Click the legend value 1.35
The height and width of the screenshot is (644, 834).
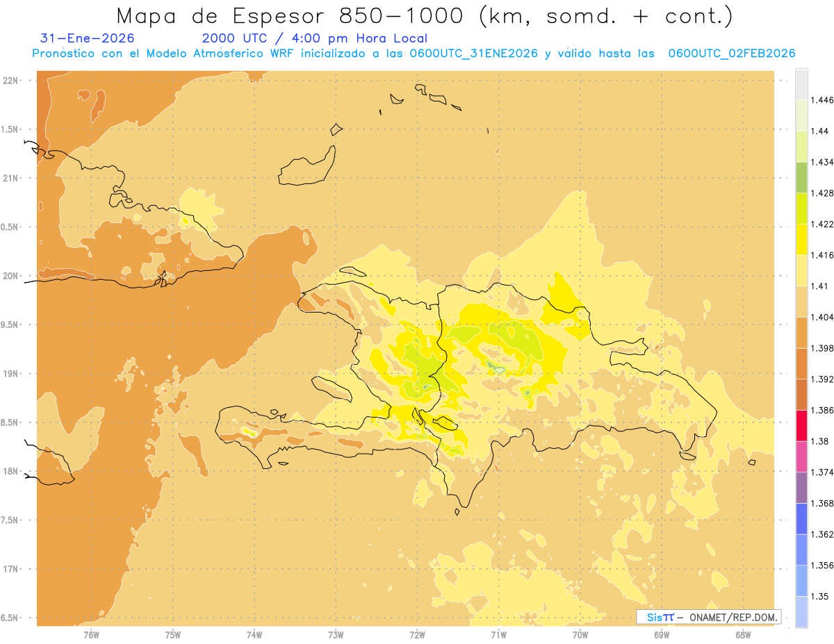click(821, 596)
